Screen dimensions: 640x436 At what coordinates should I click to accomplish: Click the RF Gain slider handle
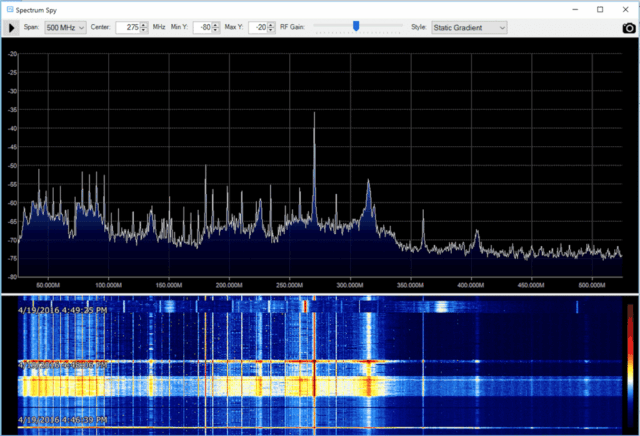(355, 27)
